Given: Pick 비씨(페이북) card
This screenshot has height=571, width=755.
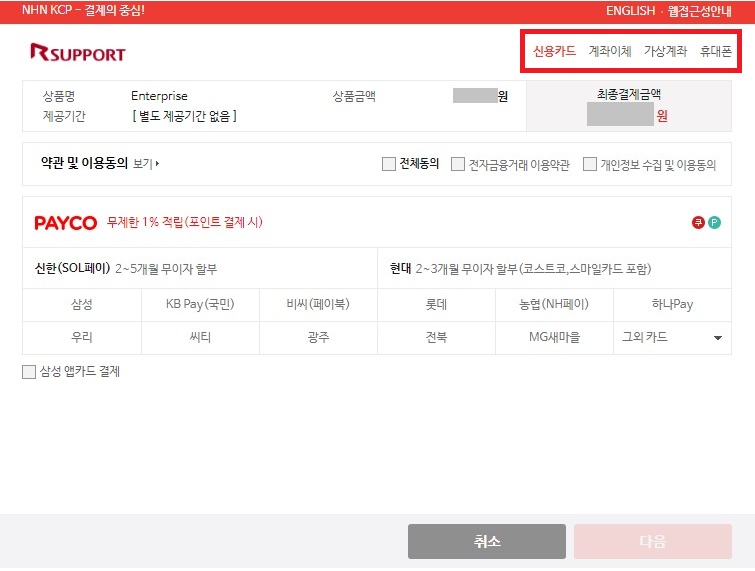Looking at the screenshot, I should pyautogui.click(x=318, y=305).
